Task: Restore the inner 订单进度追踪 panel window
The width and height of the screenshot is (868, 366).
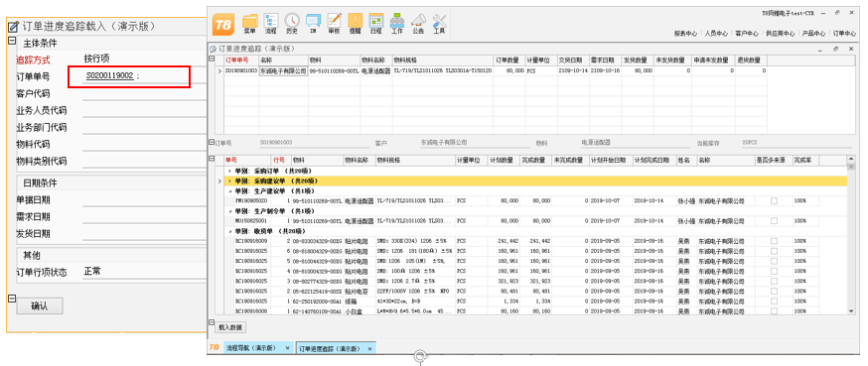Action: (x=836, y=49)
